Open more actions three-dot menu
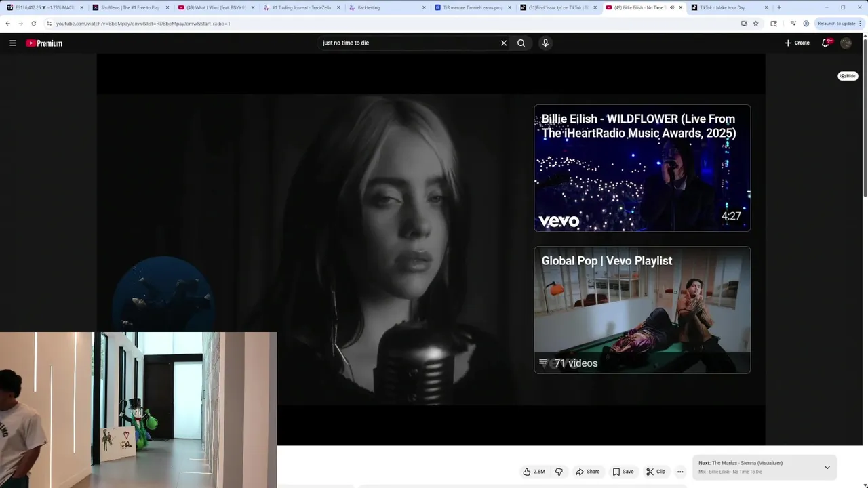The width and height of the screenshot is (868, 488). (x=680, y=472)
